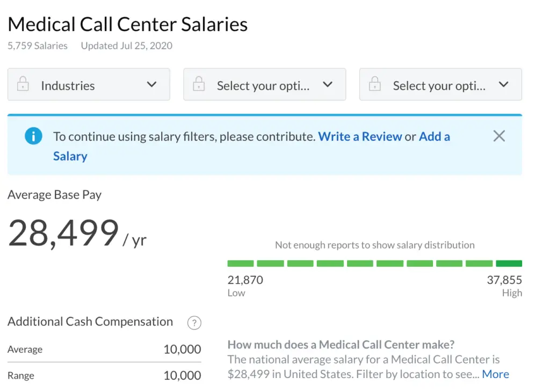Expand the middle Select your option dropdown

(328, 84)
